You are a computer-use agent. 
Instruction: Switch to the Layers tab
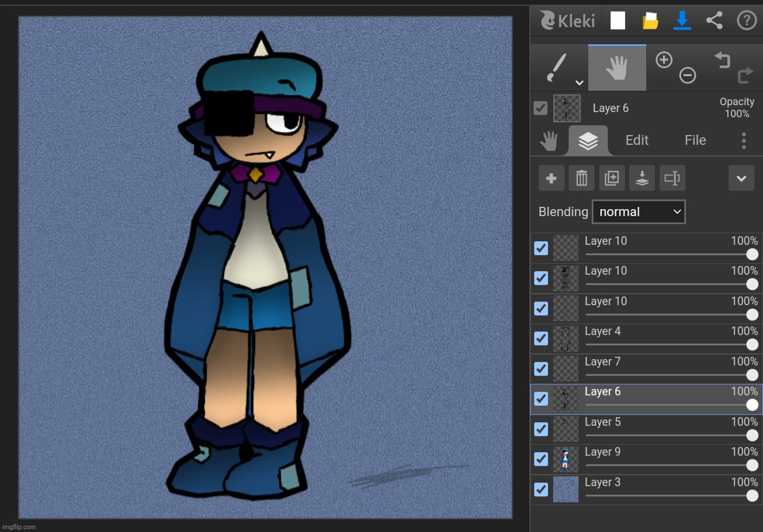[x=588, y=141]
